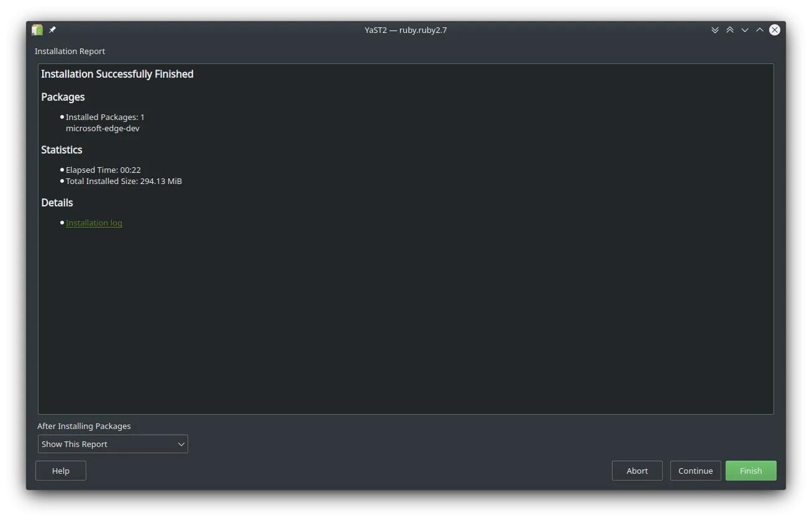Click the green Finish button

[750, 471]
